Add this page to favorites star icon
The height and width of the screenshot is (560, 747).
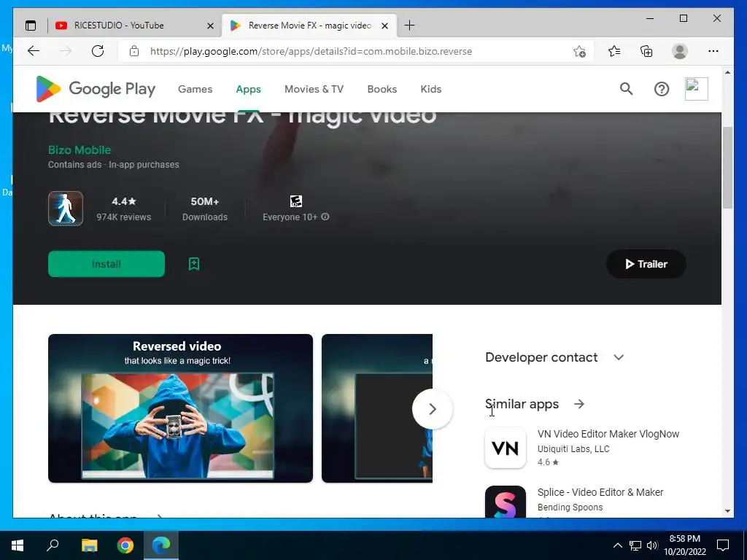pyautogui.click(x=579, y=52)
